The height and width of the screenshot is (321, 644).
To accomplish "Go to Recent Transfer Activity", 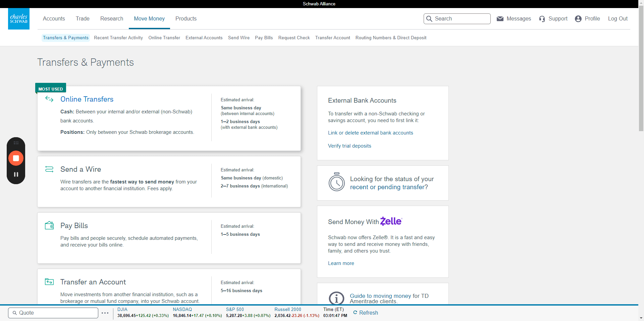I will point(118,38).
